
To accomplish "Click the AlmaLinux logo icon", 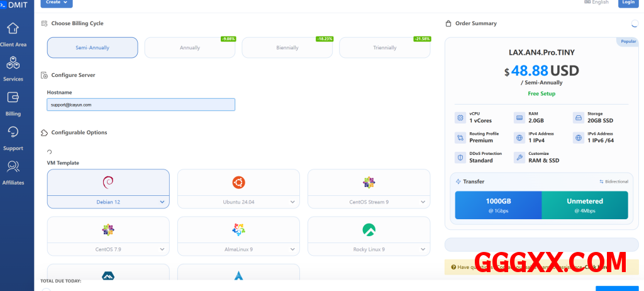I will coord(238,230).
